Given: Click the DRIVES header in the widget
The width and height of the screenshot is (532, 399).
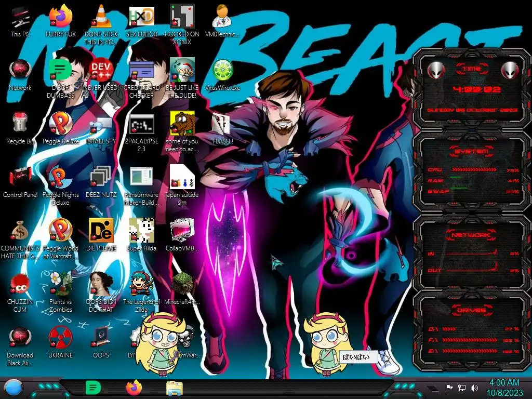Looking at the screenshot, I should [x=472, y=310].
